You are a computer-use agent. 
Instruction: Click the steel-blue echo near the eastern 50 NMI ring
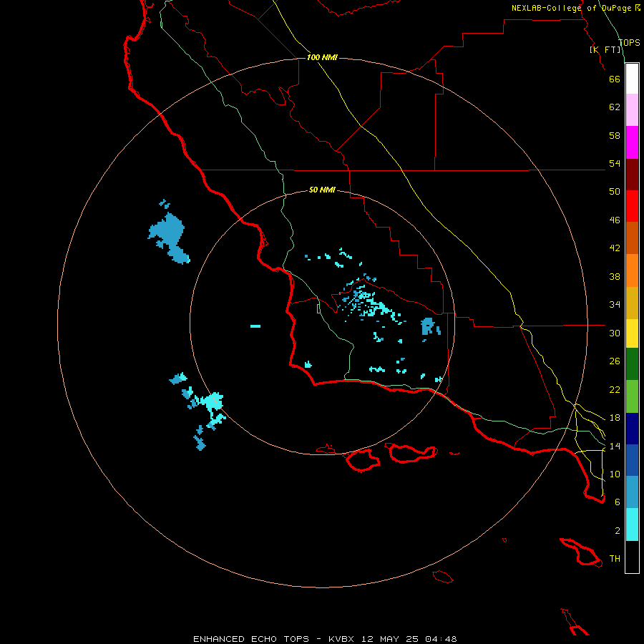tap(428, 326)
